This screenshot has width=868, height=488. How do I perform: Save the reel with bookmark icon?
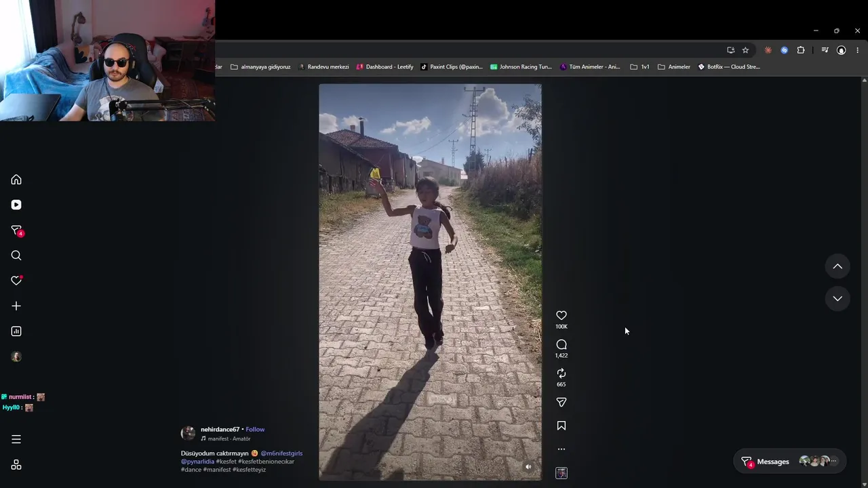pyautogui.click(x=561, y=426)
